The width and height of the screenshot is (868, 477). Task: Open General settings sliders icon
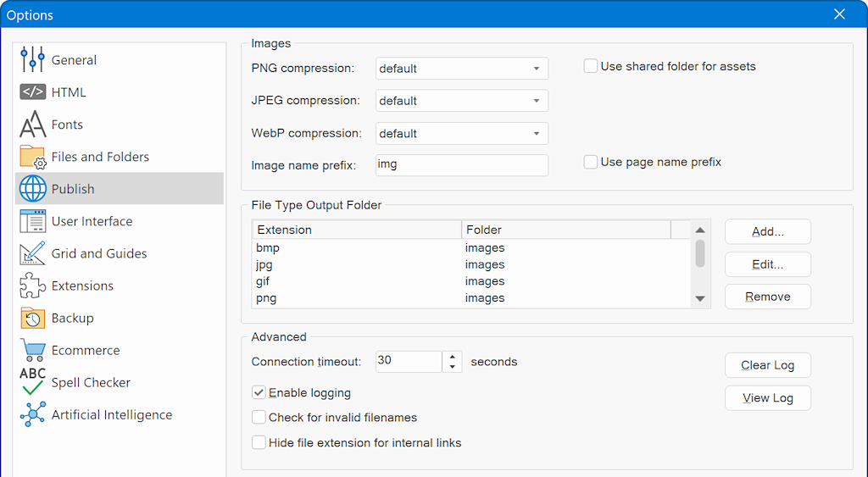[32, 60]
